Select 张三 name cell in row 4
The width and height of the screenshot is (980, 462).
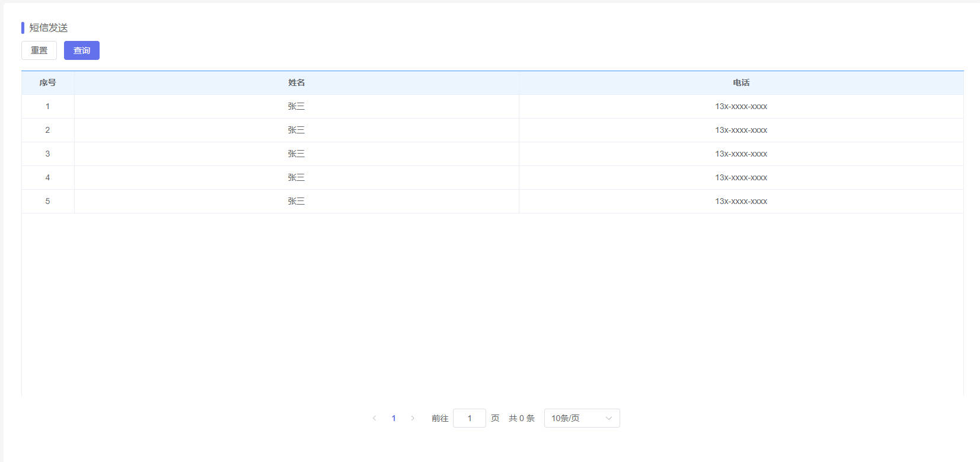(x=296, y=177)
